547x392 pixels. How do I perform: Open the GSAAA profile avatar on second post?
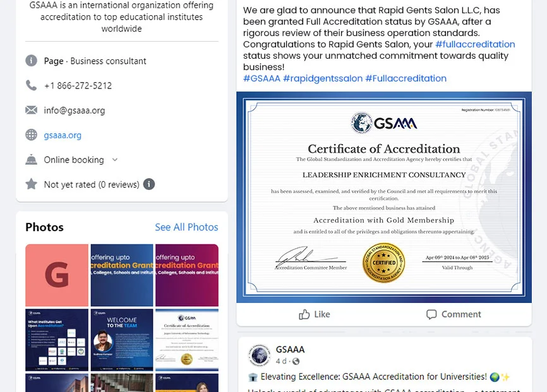[259, 355]
